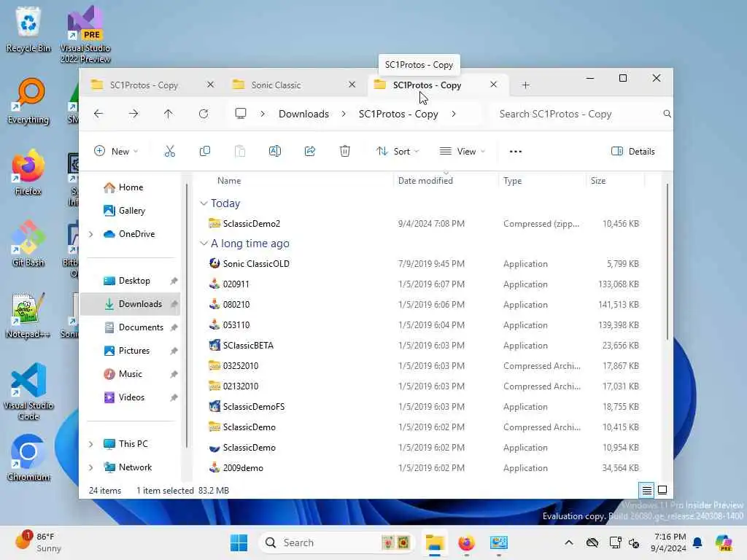The image size is (747, 560).
Task: Click File Explorer in the taskbar
Action: pos(435,542)
